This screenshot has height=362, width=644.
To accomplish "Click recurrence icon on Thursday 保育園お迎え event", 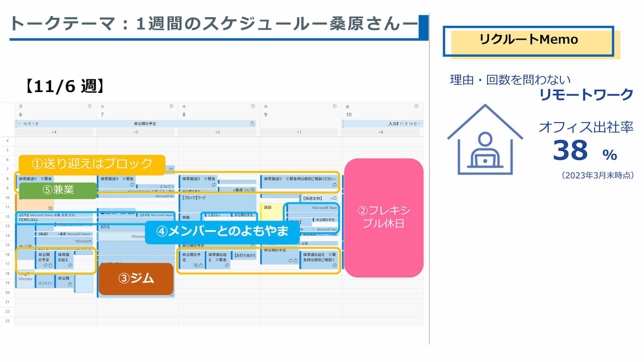I will click(335, 265).
